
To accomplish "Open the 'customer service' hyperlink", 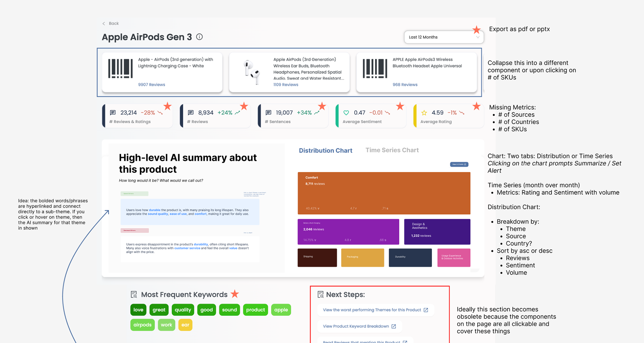I will point(187,248).
